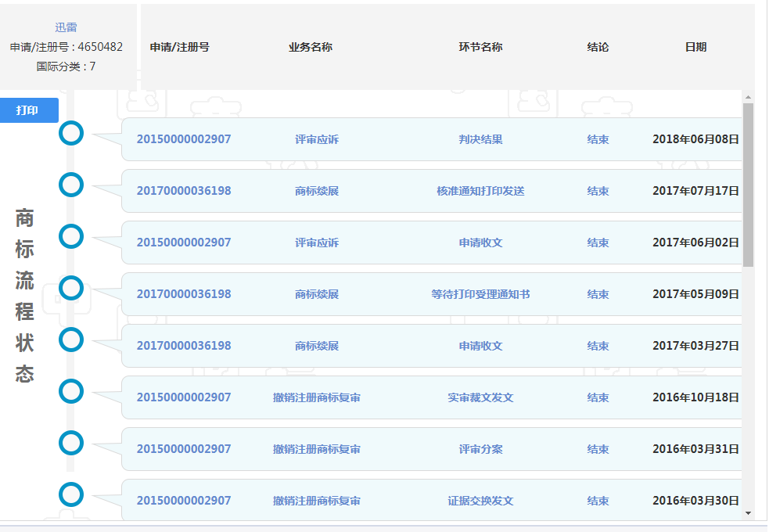Select the 结论 column header
Screen dimensions: 769x532
pos(598,47)
